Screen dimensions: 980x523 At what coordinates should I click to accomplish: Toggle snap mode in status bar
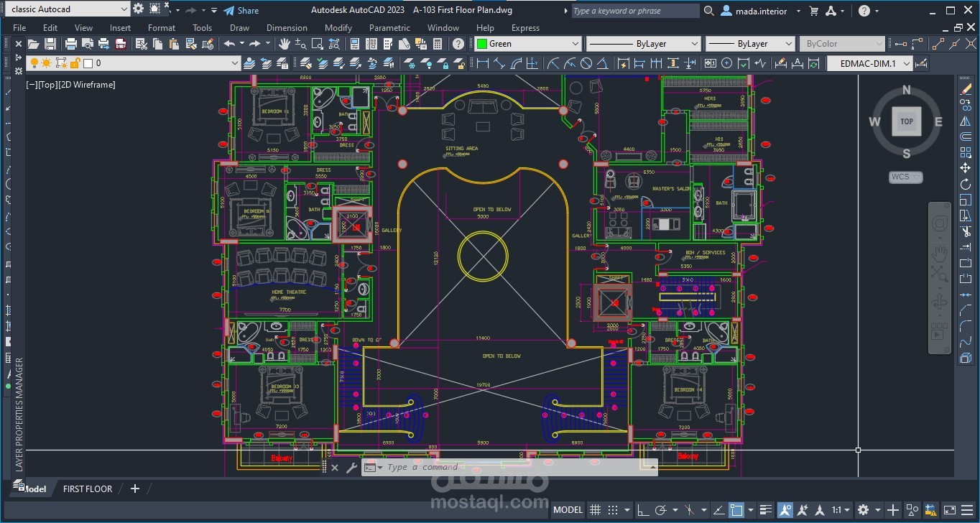[613, 510]
